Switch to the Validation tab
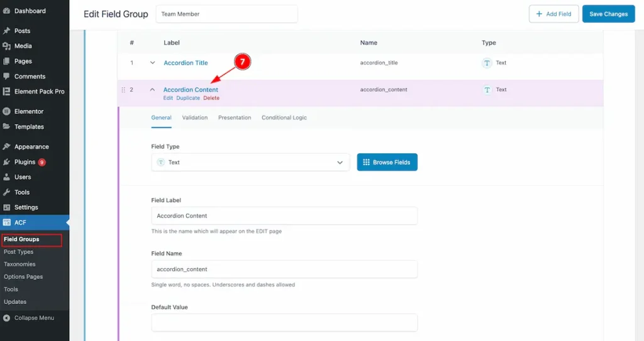Screen dimensions: 644x341 click(194, 117)
